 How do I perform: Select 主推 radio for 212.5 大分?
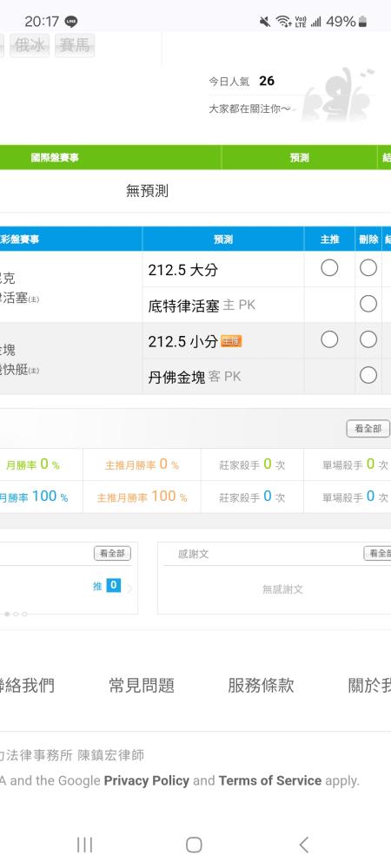329,268
